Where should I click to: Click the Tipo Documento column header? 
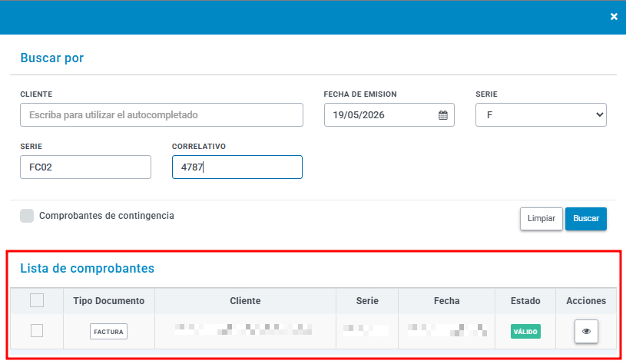click(108, 301)
